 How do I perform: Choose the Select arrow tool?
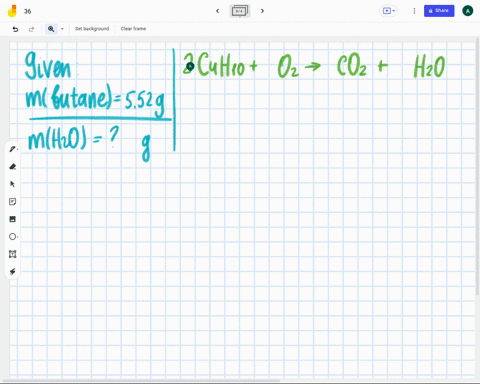[x=13, y=184]
